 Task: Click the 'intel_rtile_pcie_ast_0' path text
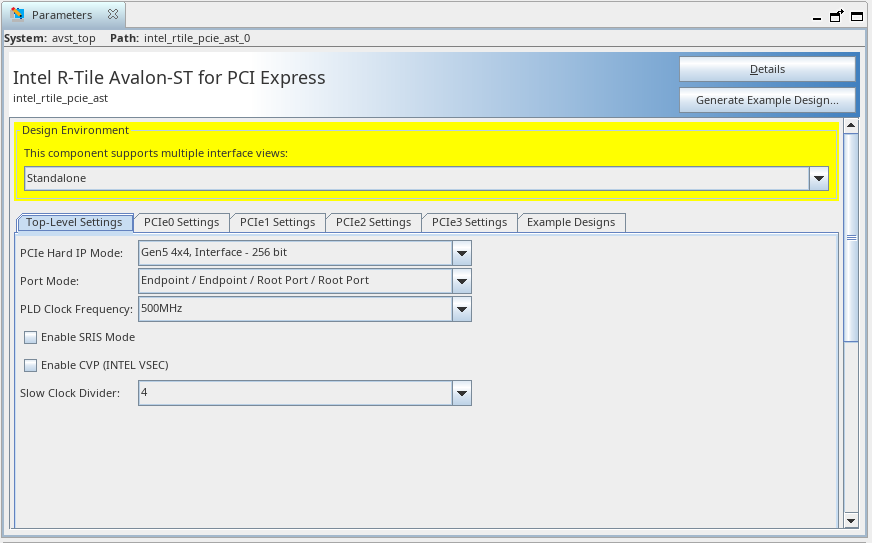pos(197,38)
